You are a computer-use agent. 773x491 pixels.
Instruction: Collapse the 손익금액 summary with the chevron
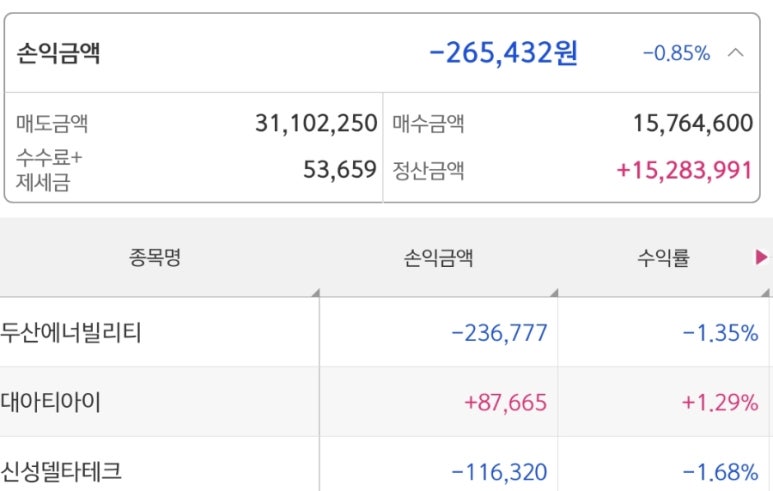(x=736, y=53)
